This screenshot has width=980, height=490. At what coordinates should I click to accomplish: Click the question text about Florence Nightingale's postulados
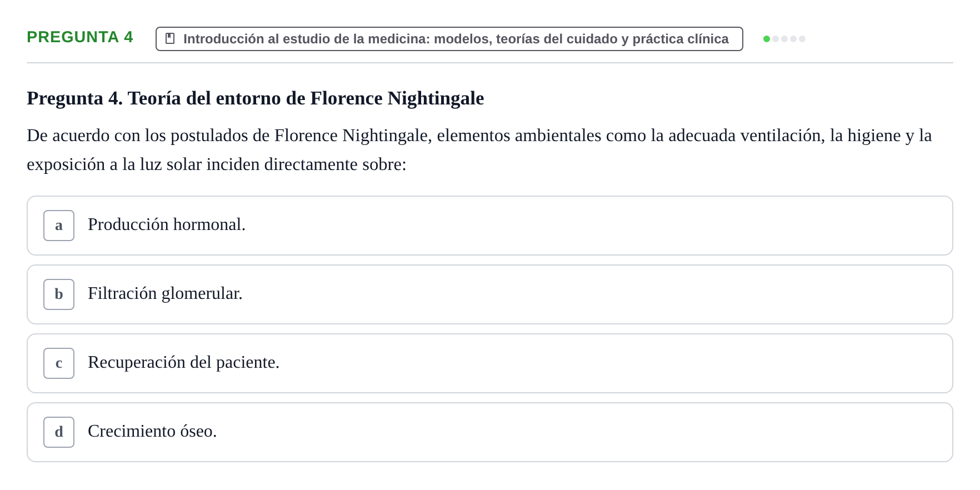tap(479, 150)
